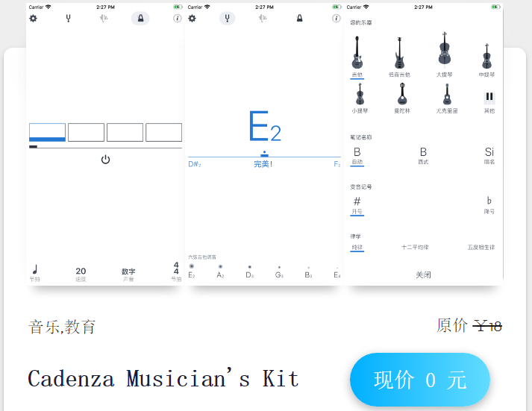Choose the ukulele (尤克里里) instrument icon

[x=447, y=95]
